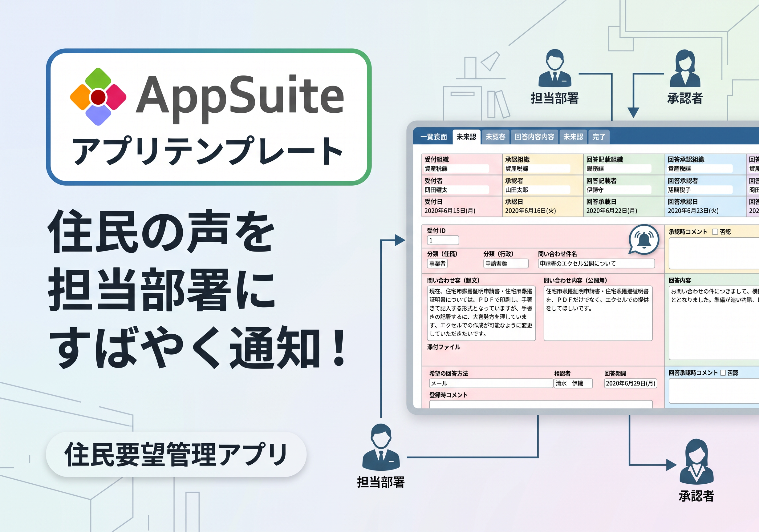Click the AppSuite four-petal flower logo
Screen dimensions: 759x532
[x=98, y=97]
